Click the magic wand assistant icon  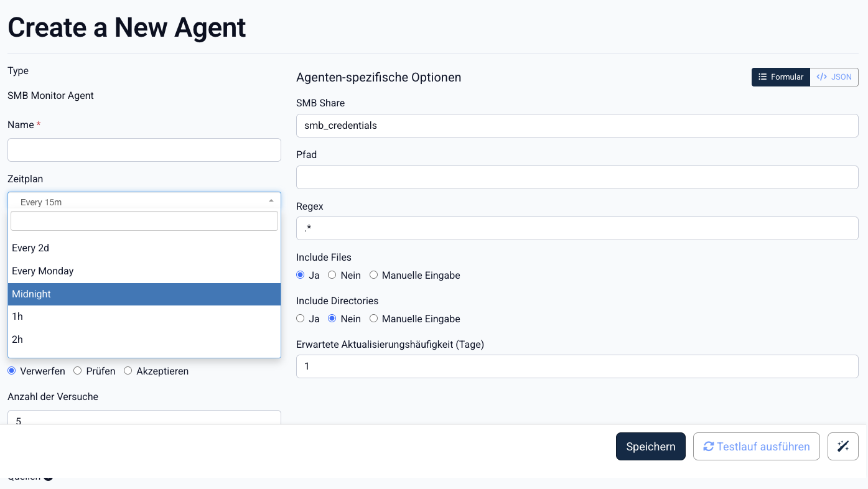point(842,446)
